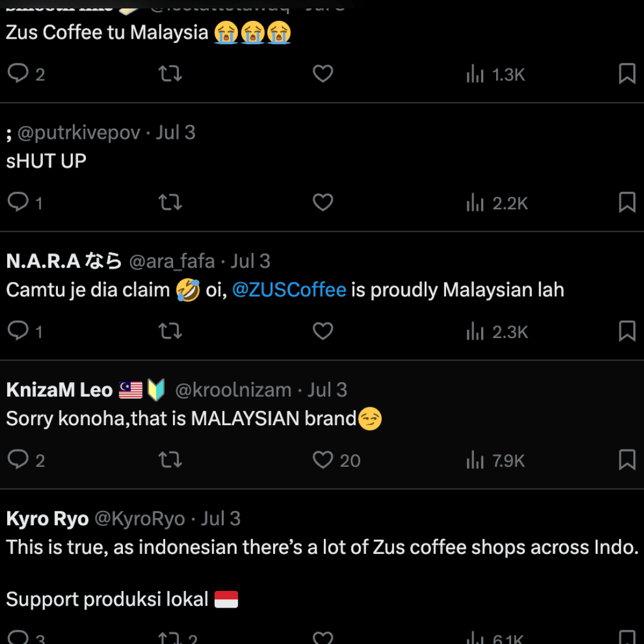Open the @ara_fafa profile handle
The height and width of the screenshot is (644, 644).
172,261
